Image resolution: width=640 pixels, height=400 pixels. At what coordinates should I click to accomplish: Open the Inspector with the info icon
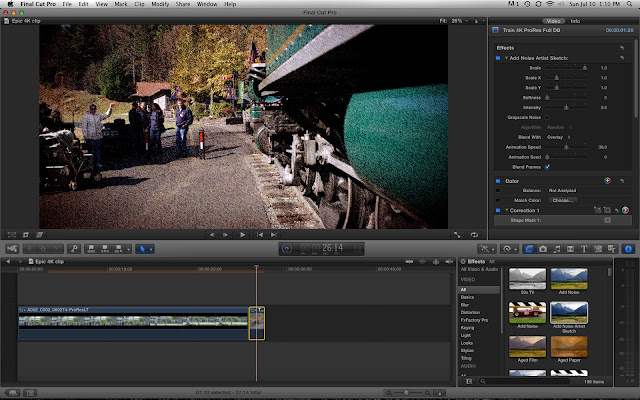coord(628,248)
